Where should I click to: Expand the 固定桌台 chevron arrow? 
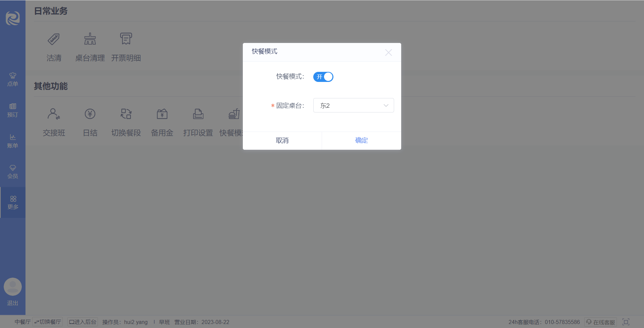click(386, 105)
